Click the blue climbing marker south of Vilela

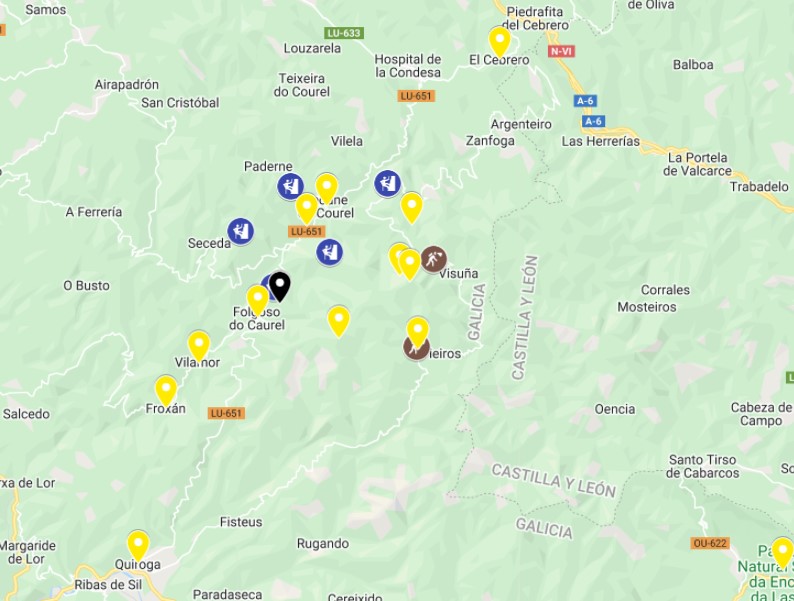point(387,183)
